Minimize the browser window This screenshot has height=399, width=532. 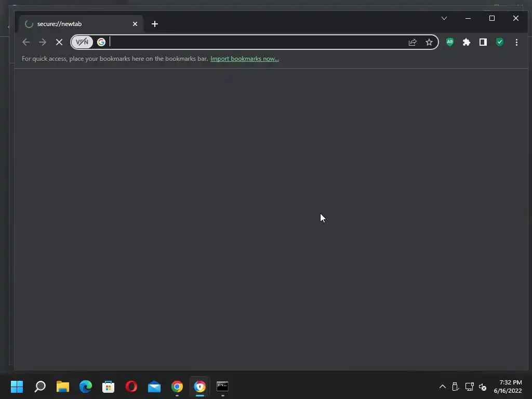pyautogui.click(x=468, y=18)
